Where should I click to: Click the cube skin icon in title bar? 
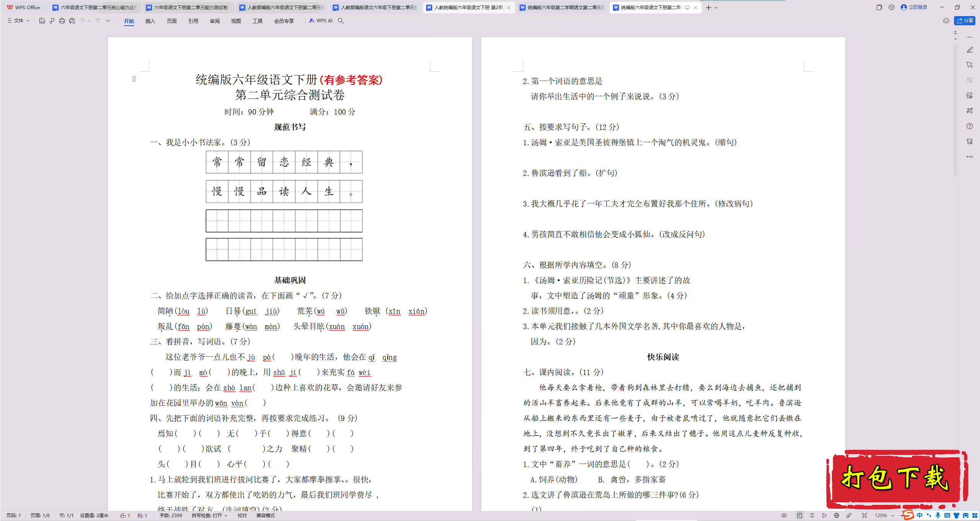pos(892,7)
